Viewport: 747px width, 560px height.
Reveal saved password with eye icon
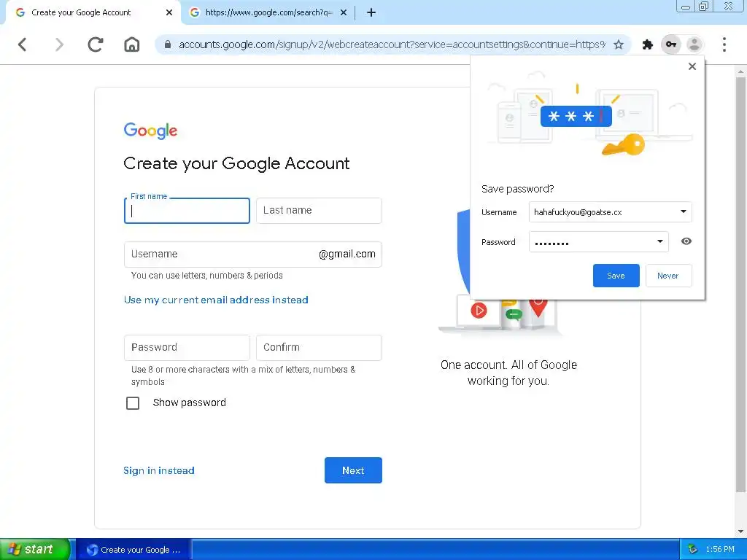point(686,241)
